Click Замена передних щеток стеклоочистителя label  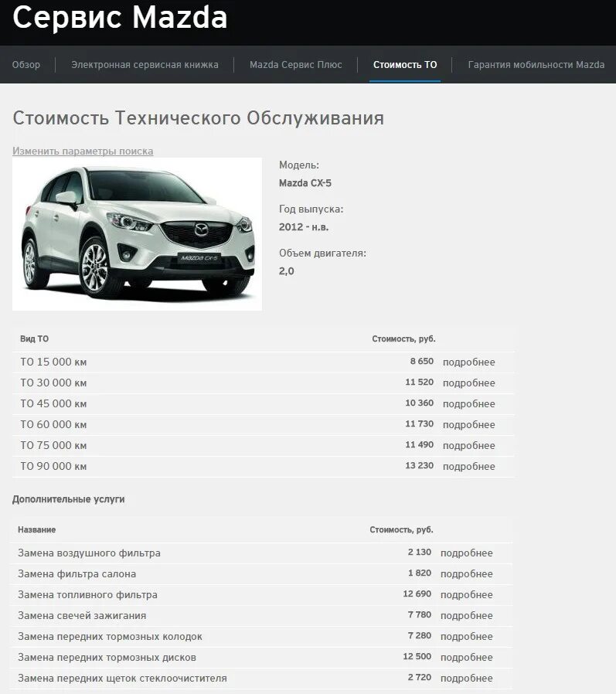click(x=122, y=678)
